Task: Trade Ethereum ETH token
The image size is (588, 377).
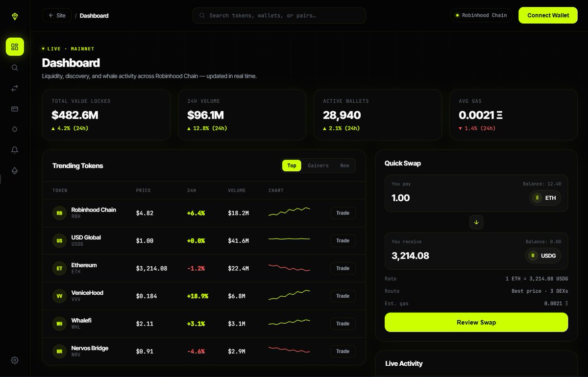Action: tap(343, 268)
